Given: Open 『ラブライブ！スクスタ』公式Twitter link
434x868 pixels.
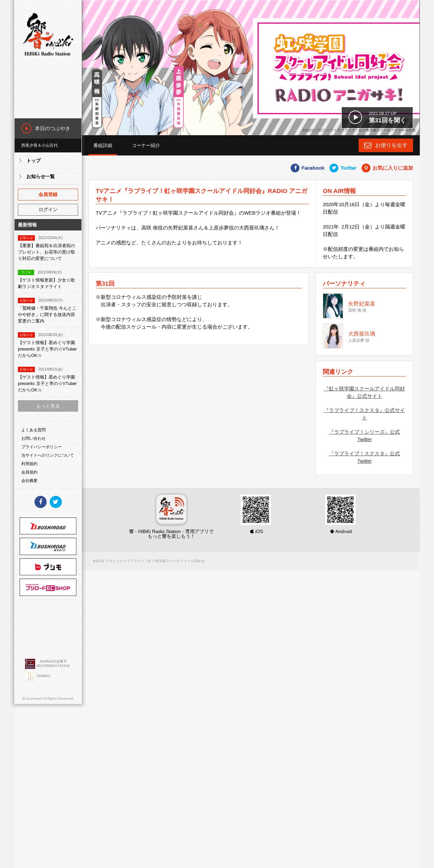Looking at the screenshot, I should 364,457.
